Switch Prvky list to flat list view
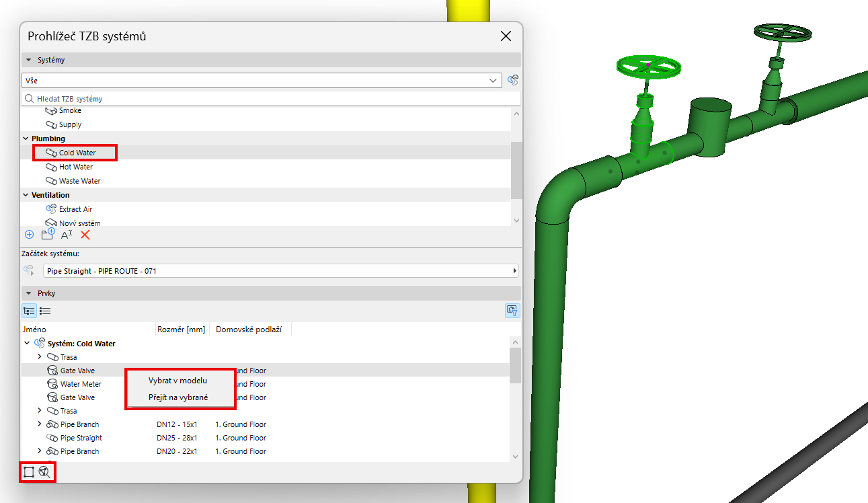 45,311
